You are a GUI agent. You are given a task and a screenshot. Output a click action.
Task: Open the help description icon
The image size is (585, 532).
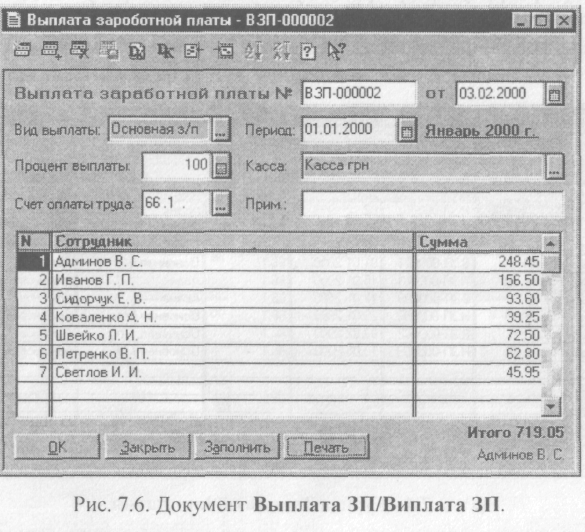(x=308, y=51)
